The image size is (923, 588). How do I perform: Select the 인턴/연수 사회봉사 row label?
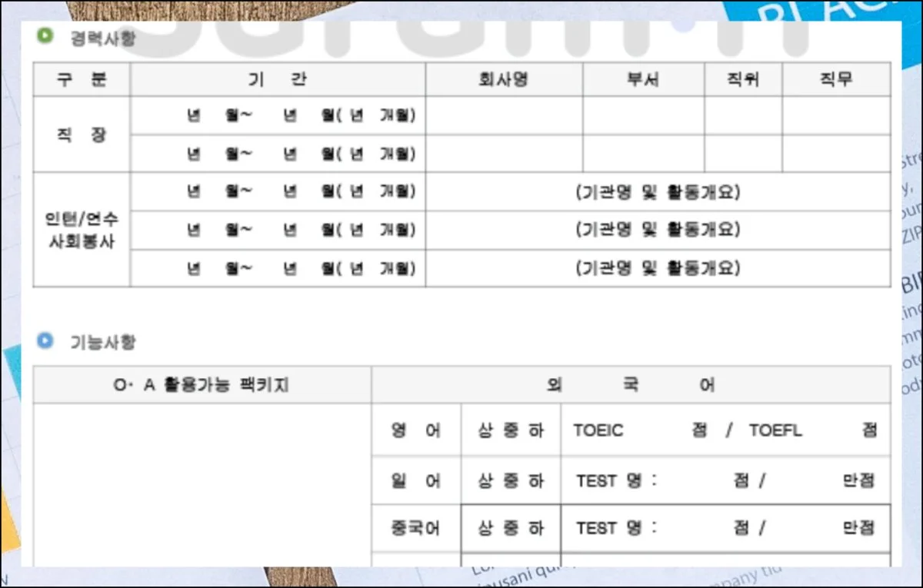pos(82,230)
